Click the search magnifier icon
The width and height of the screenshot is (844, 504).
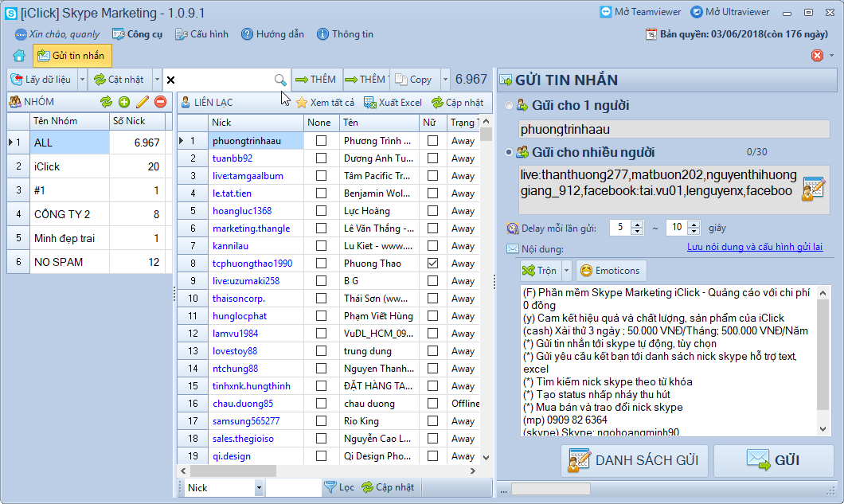280,80
